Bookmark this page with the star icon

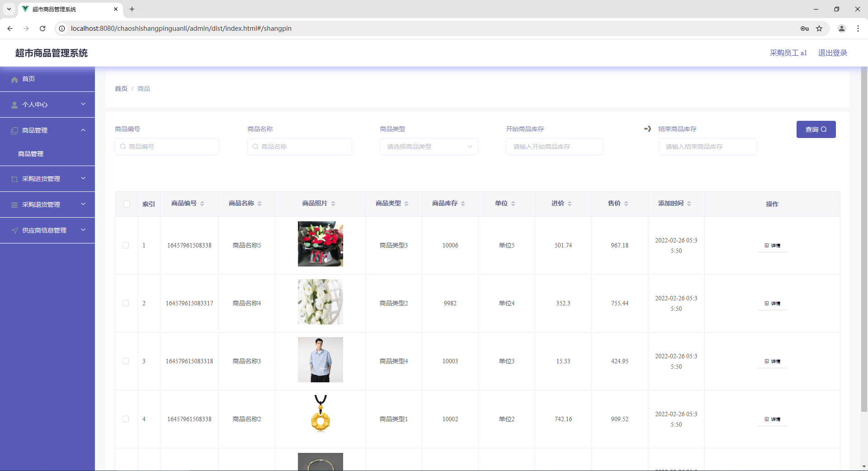819,29
